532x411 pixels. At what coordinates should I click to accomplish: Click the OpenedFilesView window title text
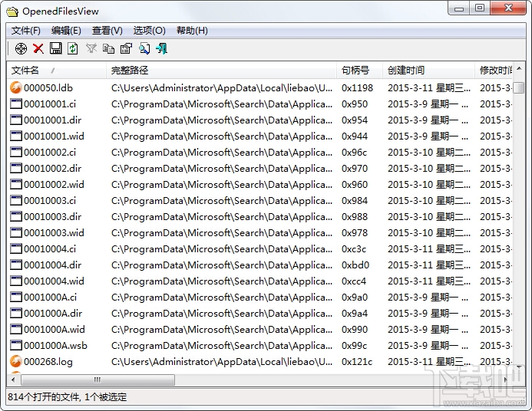click(x=61, y=12)
